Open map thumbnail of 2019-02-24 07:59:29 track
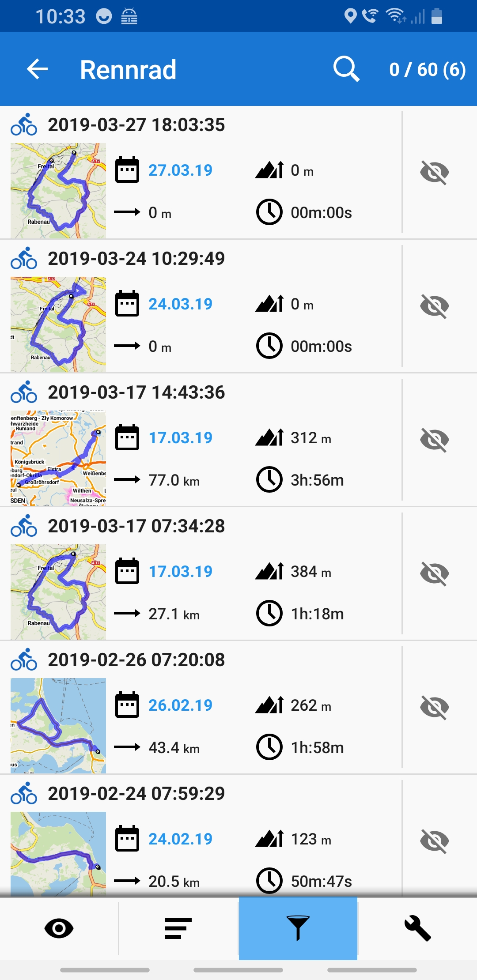 pos(58,854)
